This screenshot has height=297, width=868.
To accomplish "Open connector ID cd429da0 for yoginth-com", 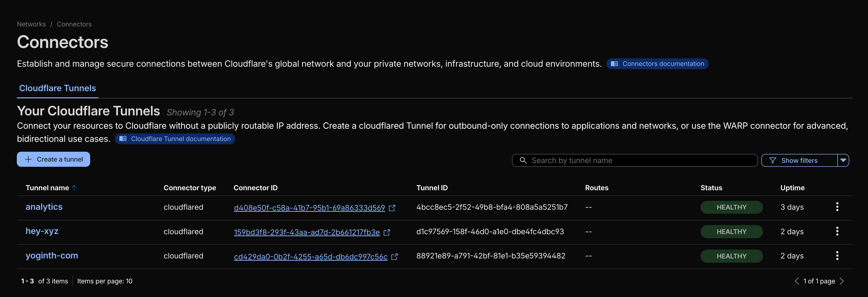I will [310, 257].
